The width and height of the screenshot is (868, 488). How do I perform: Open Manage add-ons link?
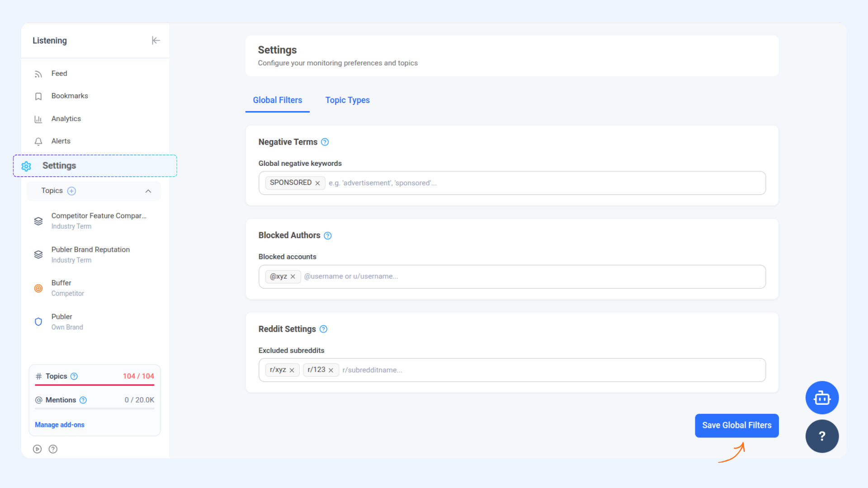click(60, 425)
